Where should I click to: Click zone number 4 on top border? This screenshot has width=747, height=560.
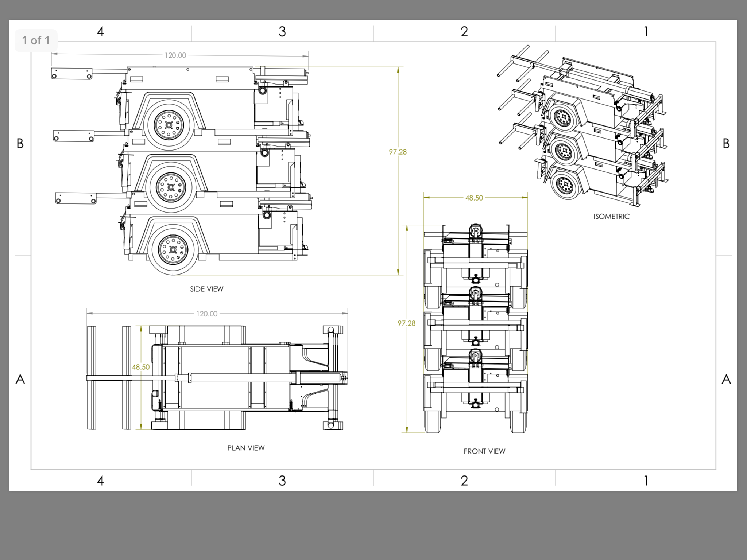pos(100,32)
